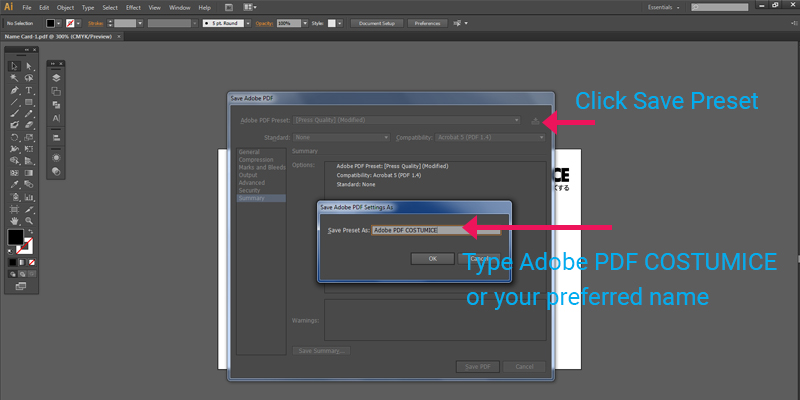Select the Hand tool
Viewport: 800px width, 400px height.
(14, 221)
